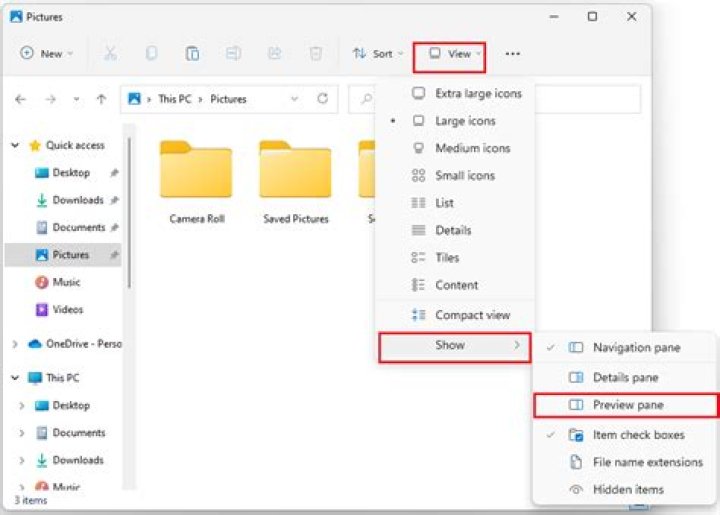
Task: Click the Desktop icon under Quick access
Action: tap(42, 173)
